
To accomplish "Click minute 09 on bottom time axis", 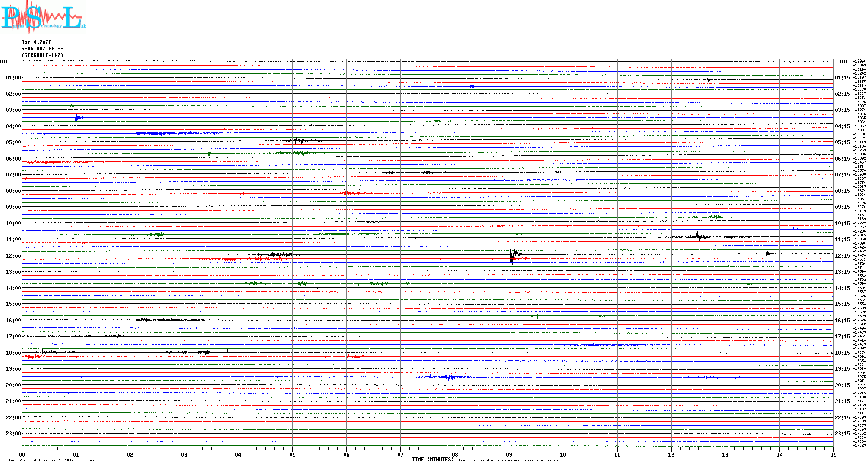I will click(509, 454).
